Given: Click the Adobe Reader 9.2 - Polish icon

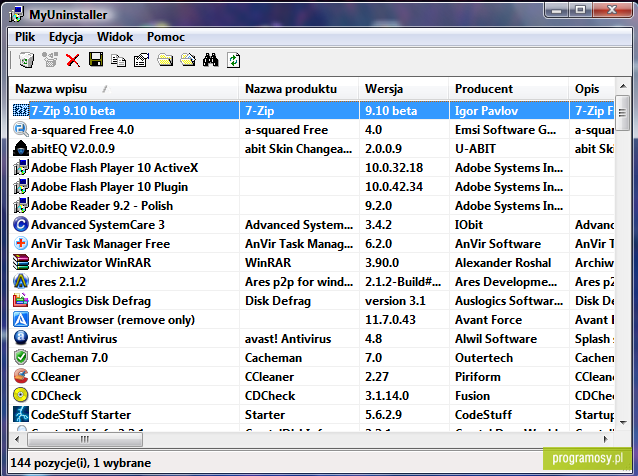Looking at the screenshot, I should pyautogui.click(x=21, y=205).
